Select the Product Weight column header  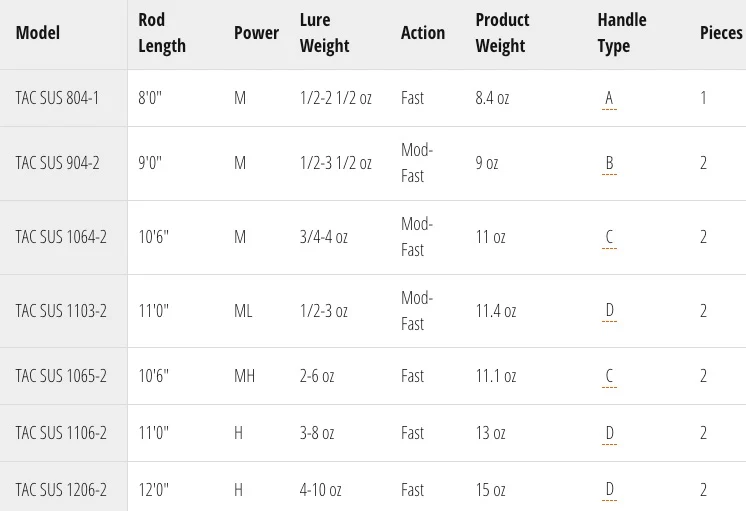pos(501,33)
